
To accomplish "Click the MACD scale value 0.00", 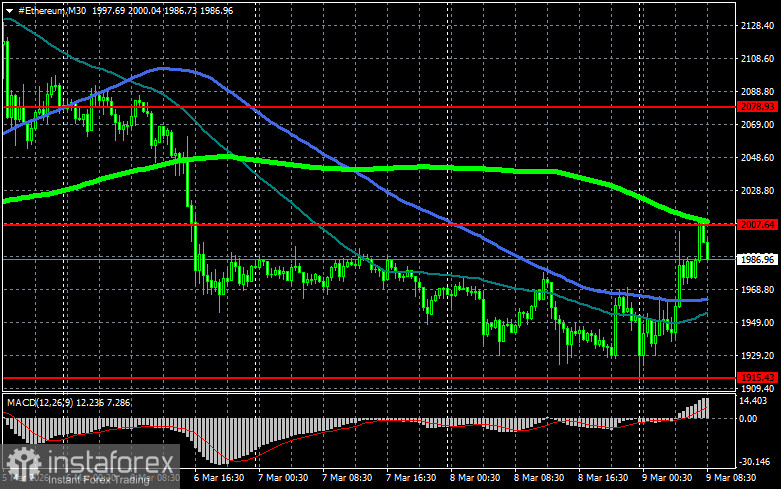I will click(x=748, y=419).
